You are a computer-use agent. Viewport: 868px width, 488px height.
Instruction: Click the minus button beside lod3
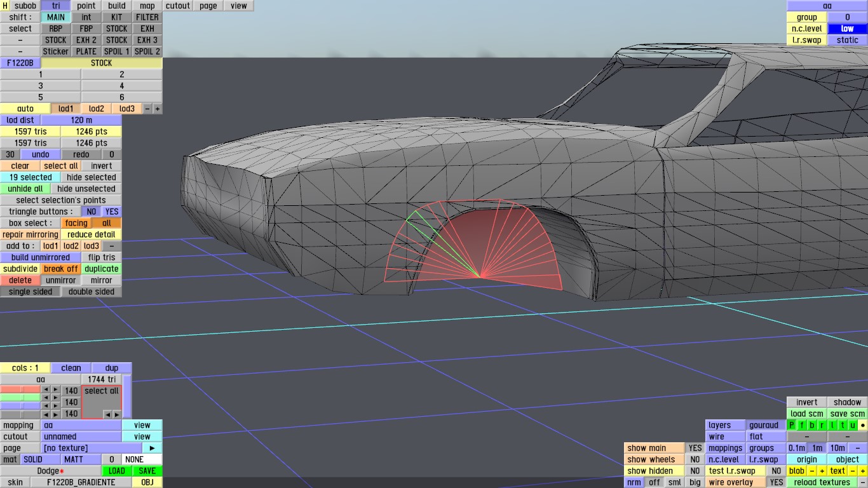147,109
